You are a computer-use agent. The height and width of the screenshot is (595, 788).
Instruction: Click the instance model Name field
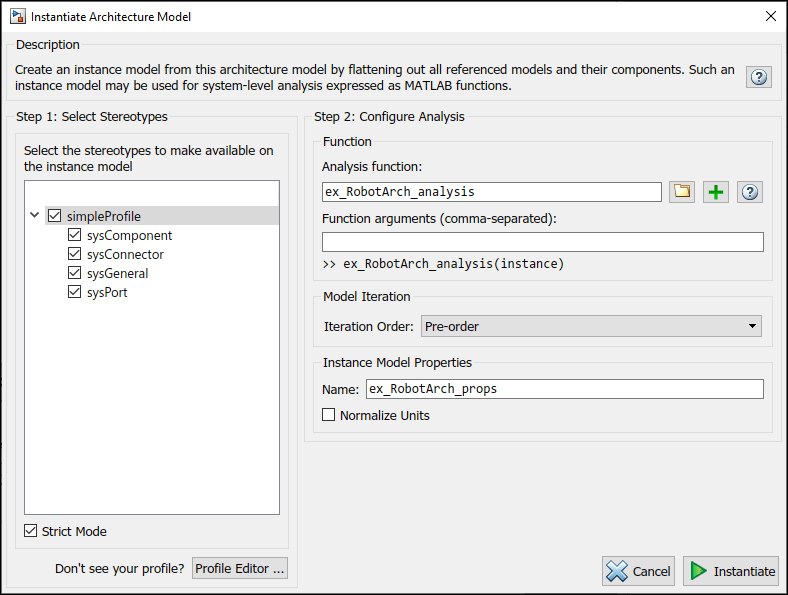tap(564, 389)
